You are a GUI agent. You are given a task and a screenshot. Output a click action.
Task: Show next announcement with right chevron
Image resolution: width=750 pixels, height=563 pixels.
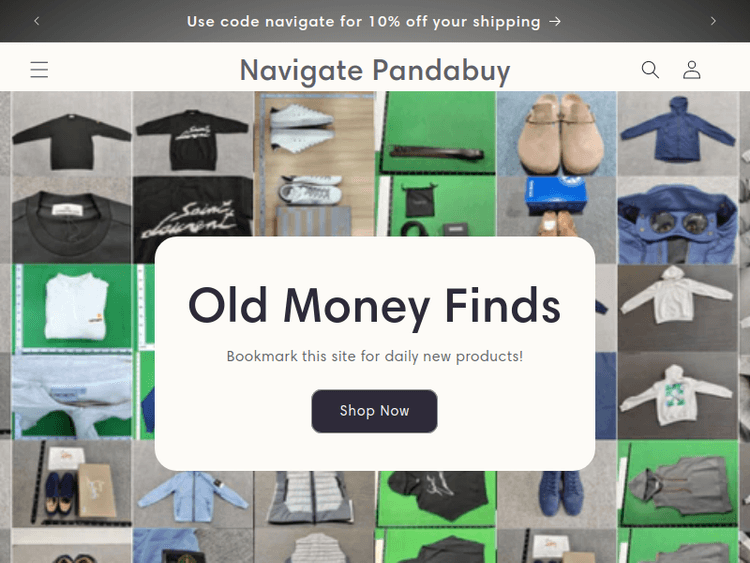coord(713,21)
